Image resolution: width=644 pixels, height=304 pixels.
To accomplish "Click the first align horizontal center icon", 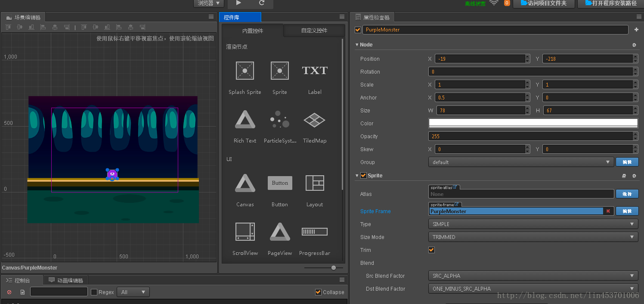I will click(55, 28).
